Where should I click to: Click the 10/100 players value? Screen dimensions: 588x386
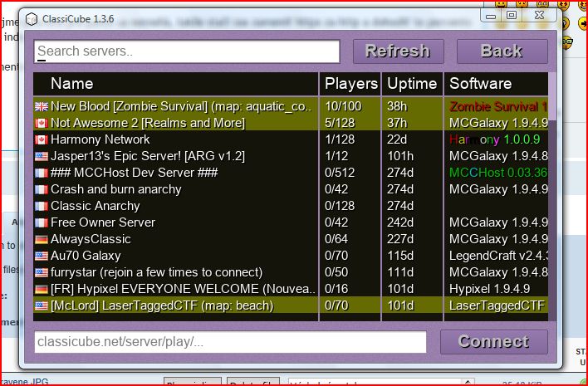click(x=343, y=106)
